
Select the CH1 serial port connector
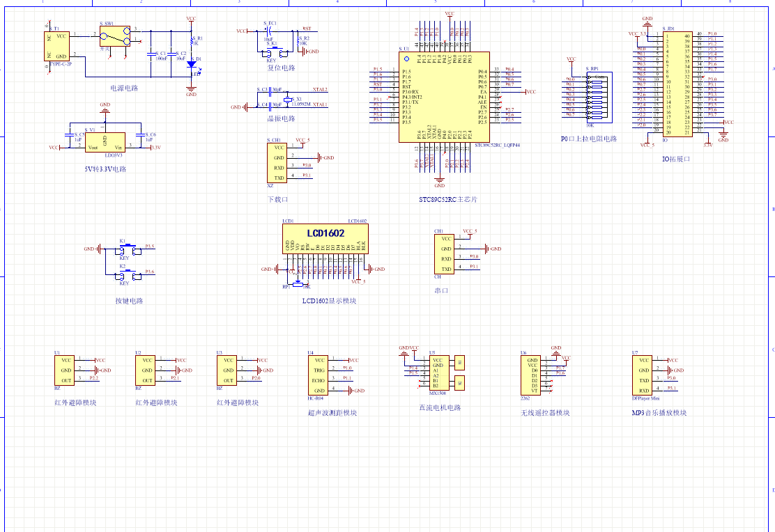click(445, 254)
